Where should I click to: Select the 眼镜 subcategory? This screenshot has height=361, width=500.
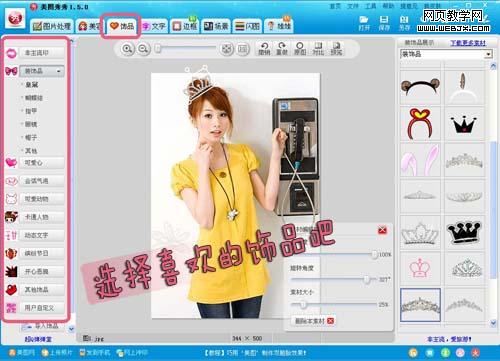31,124
